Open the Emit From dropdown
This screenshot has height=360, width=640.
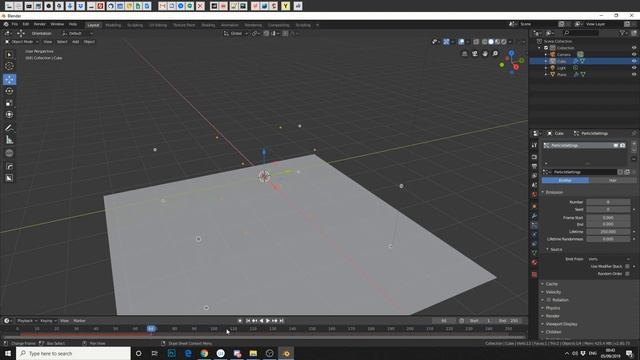click(608, 259)
